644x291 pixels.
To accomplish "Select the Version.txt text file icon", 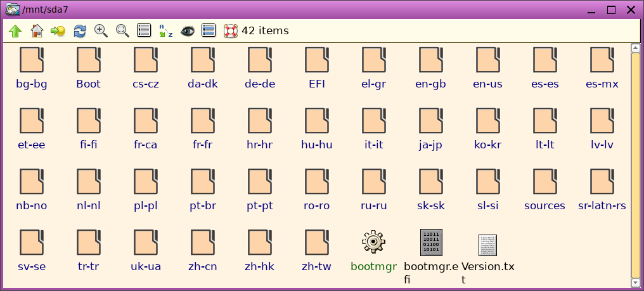I will pos(488,245).
